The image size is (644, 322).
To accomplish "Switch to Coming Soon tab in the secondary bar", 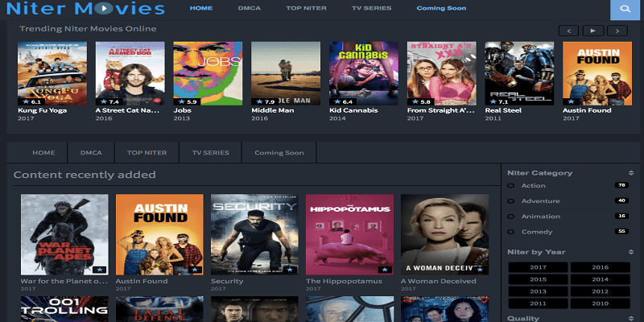I will click(x=279, y=153).
